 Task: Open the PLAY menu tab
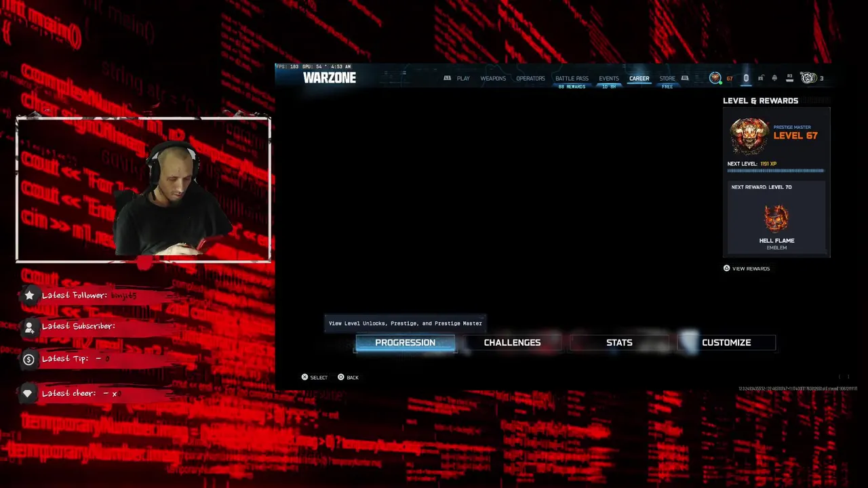463,79
